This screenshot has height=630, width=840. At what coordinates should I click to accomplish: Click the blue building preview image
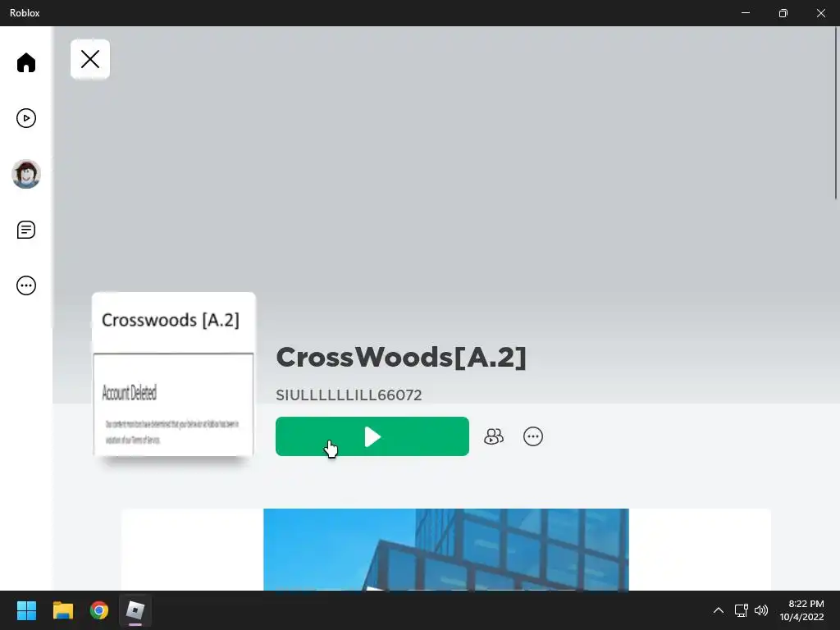point(445,550)
